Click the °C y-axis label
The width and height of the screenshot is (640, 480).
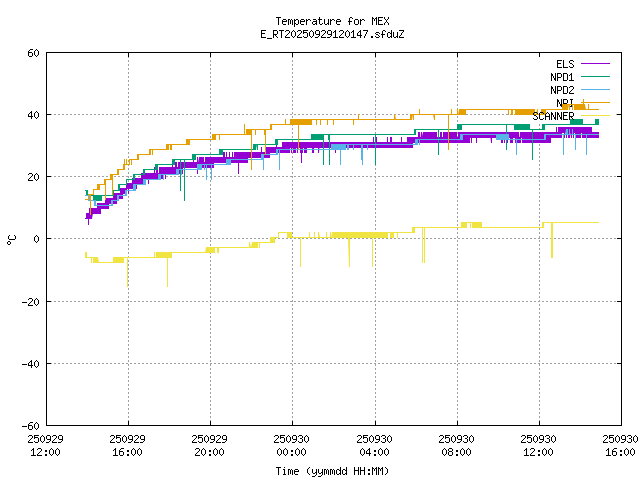11,239
